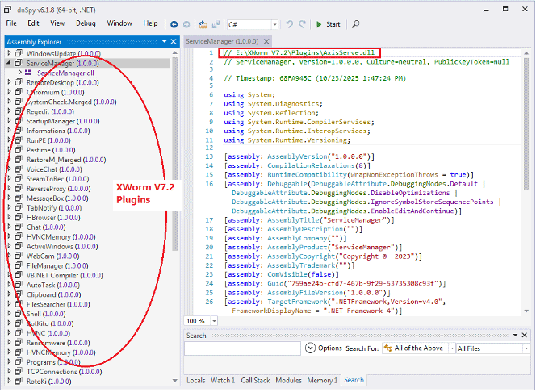
Task: Click the magnifier search icon in toolbar
Action: pos(356,24)
